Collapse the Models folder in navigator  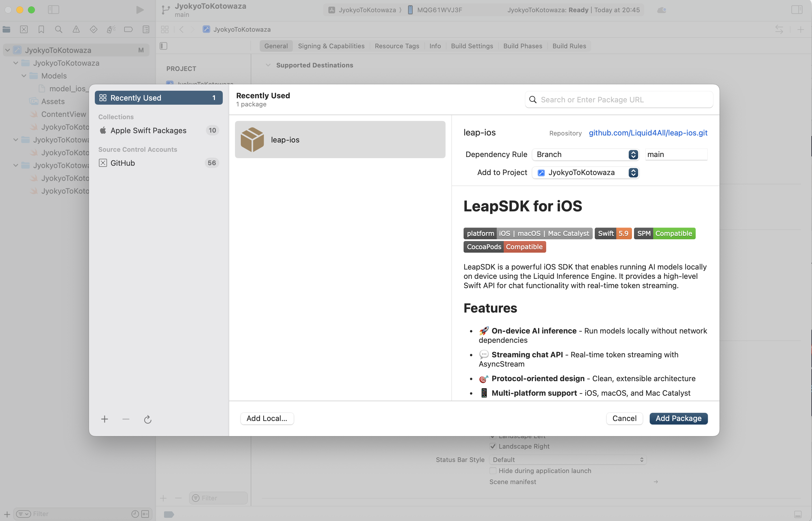tap(24, 76)
